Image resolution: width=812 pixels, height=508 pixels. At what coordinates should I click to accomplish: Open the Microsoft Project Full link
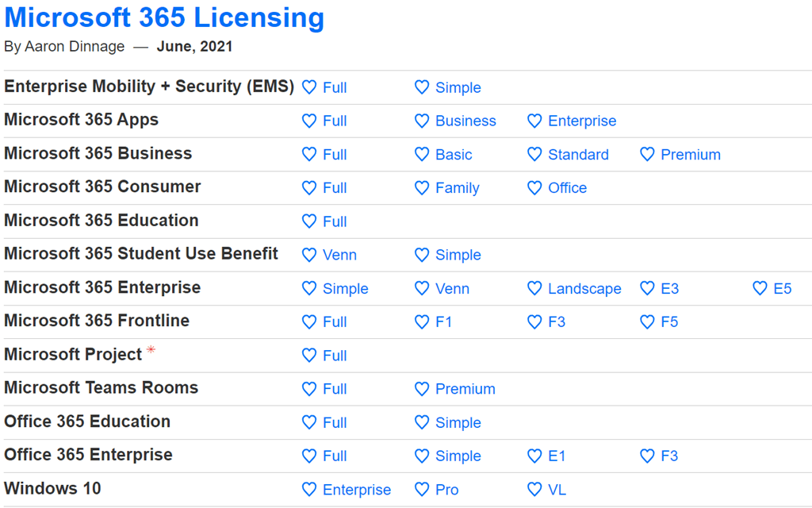click(335, 356)
